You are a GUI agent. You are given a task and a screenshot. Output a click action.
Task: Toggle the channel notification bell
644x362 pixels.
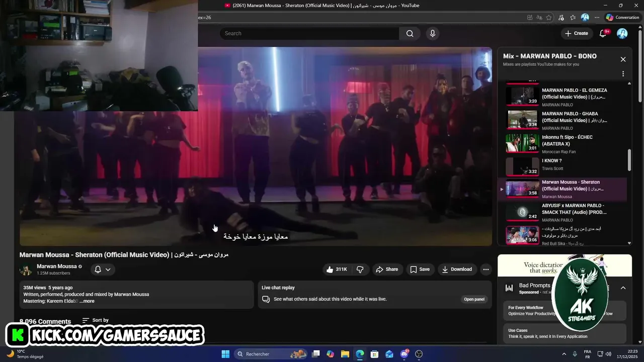(x=98, y=269)
